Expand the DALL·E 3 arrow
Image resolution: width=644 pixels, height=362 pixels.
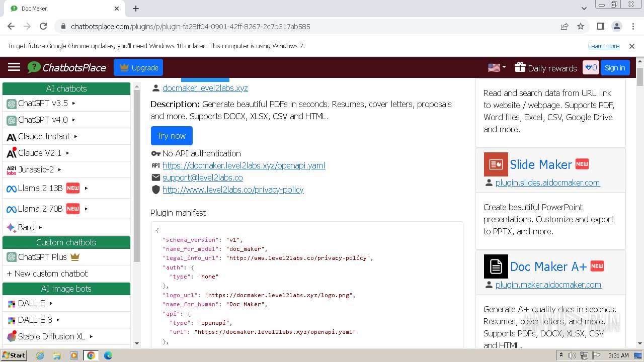coord(58,320)
